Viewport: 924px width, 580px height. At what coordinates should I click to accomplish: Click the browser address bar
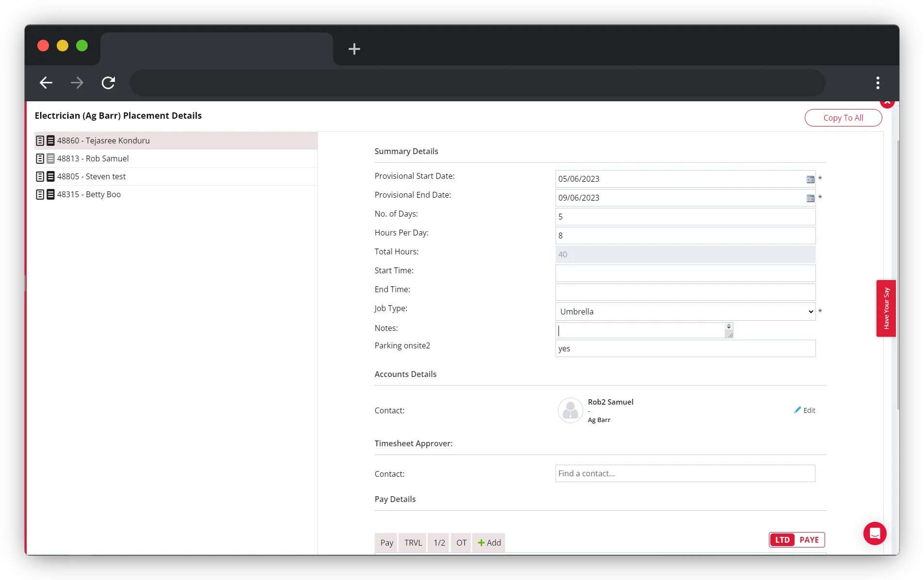(x=478, y=83)
